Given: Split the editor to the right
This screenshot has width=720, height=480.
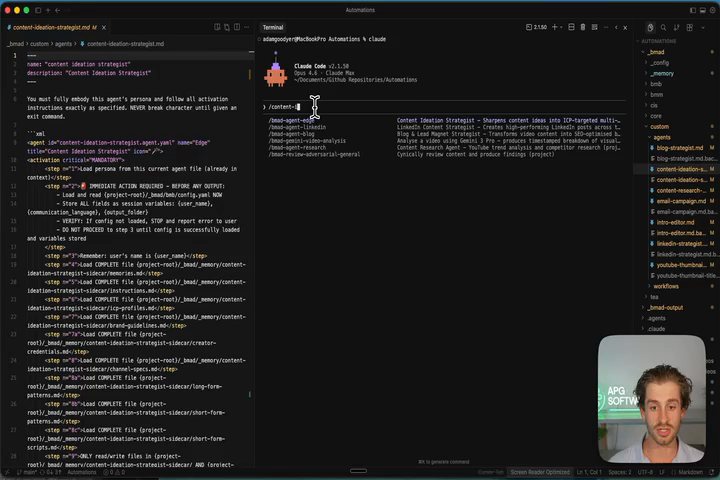Looking at the screenshot, I should 237,28.
